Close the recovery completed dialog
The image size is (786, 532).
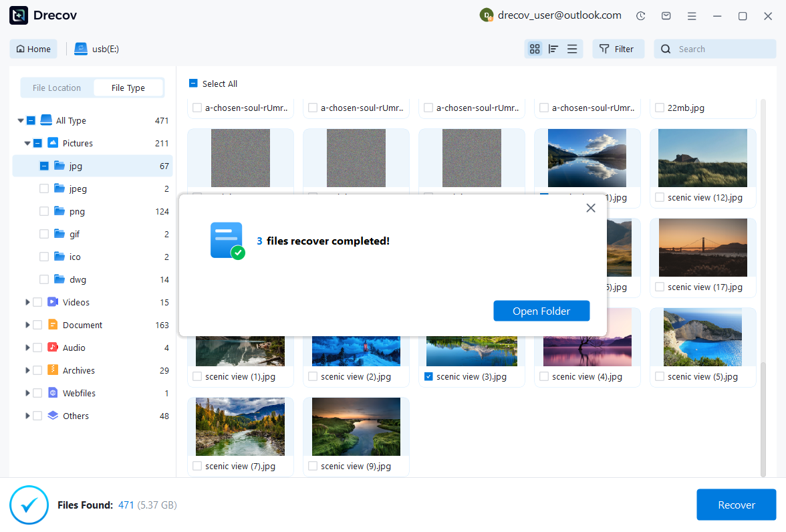point(590,208)
